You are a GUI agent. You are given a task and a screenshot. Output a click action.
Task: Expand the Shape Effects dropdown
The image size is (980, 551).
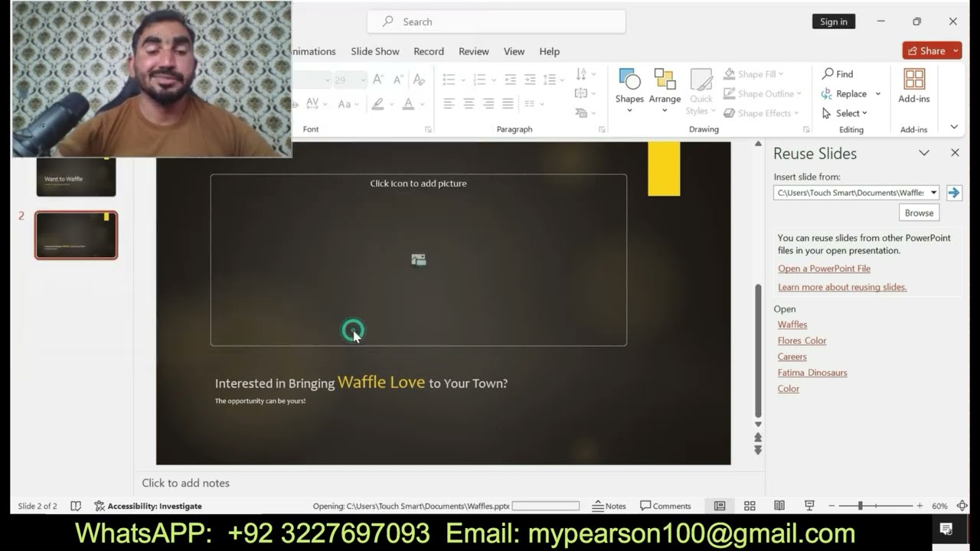pos(796,112)
